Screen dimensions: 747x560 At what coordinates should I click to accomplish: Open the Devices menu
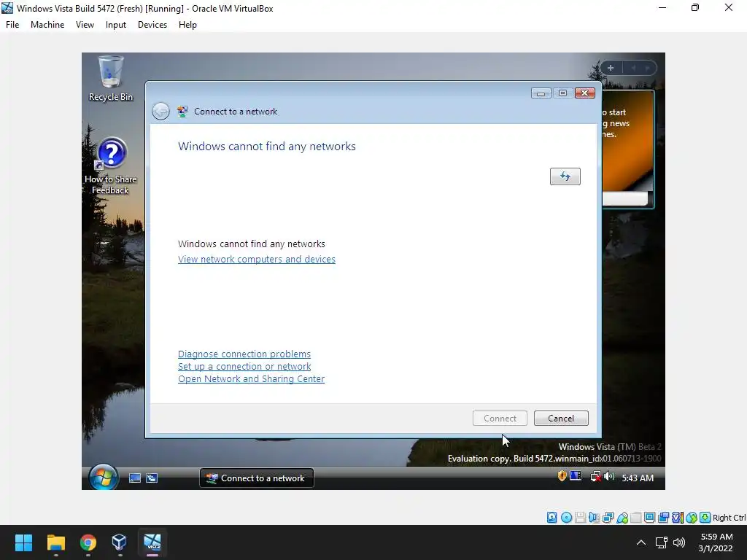tap(152, 25)
